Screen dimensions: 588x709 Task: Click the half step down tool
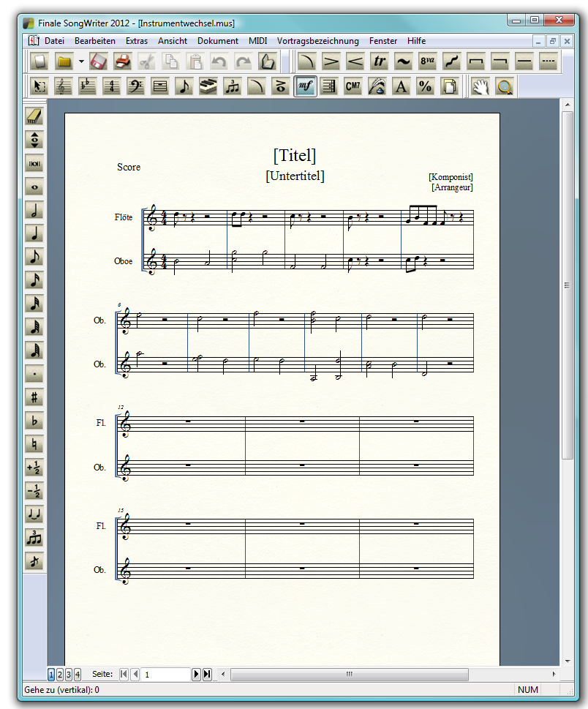[x=35, y=491]
